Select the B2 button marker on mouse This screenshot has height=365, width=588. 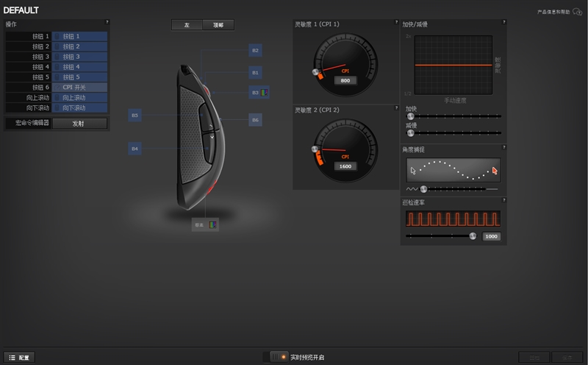click(255, 50)
